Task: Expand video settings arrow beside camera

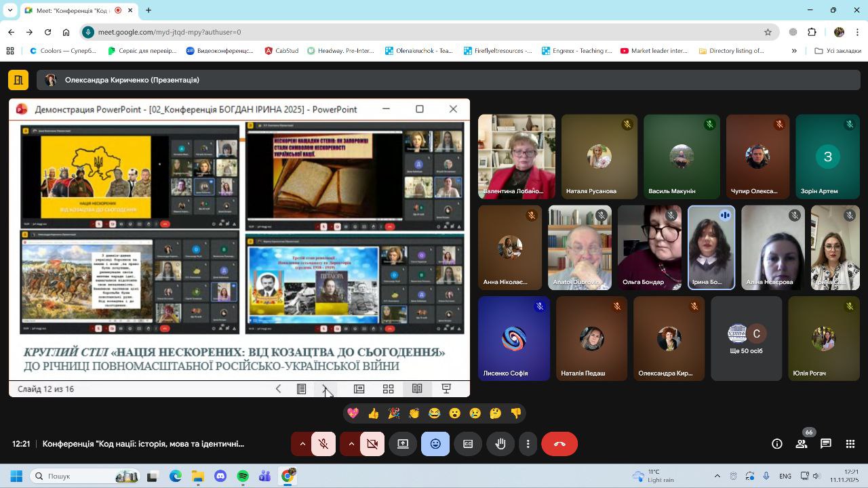Action: (351, 444)
